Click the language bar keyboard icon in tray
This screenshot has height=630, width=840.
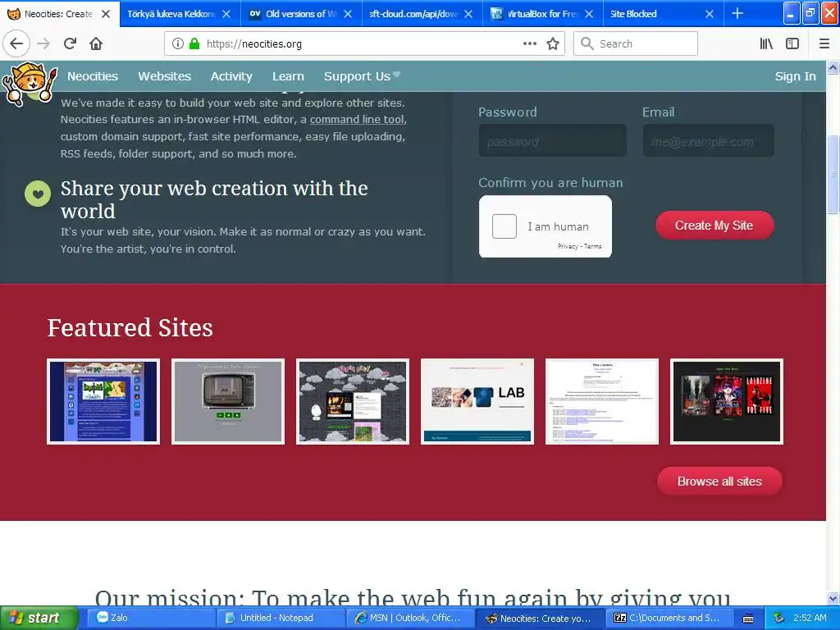click(x=748, y=619)
